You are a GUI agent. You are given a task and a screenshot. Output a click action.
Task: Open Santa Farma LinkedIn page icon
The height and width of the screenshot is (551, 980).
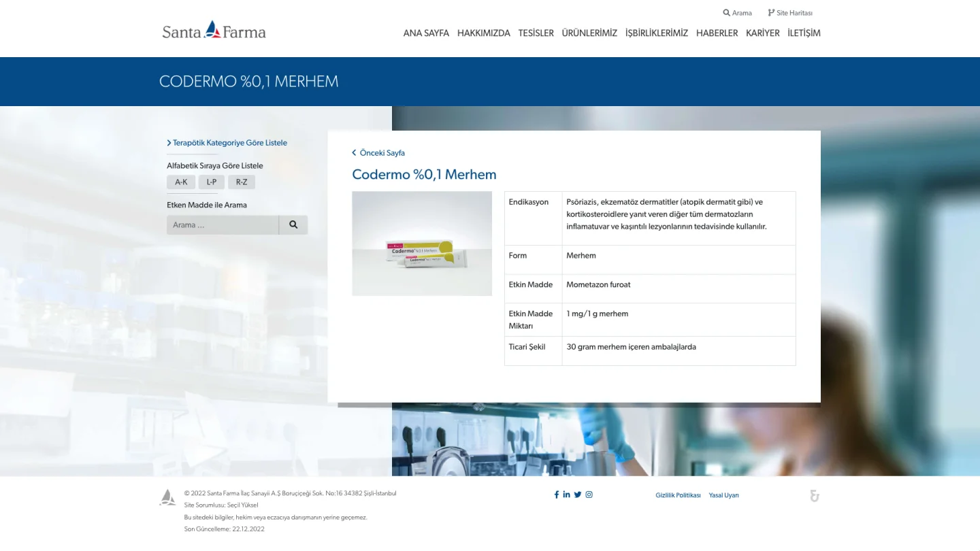pos(566,495)
